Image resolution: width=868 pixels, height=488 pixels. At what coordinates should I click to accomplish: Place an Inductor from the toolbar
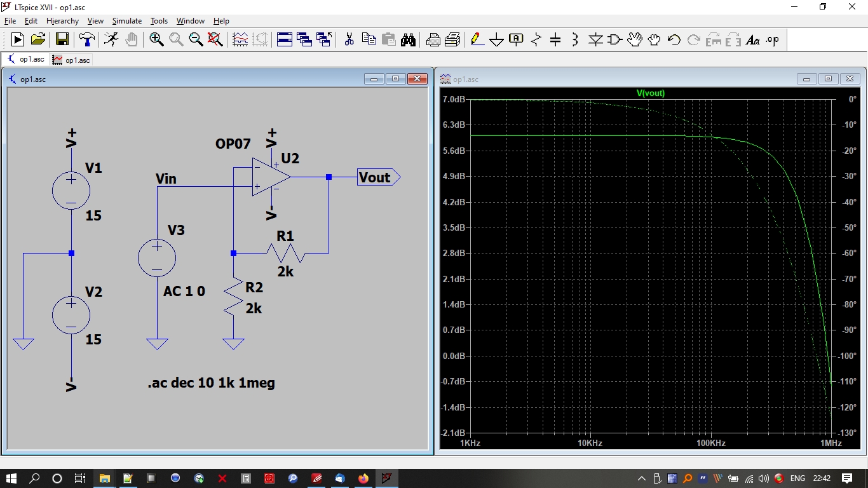[575, 39]
